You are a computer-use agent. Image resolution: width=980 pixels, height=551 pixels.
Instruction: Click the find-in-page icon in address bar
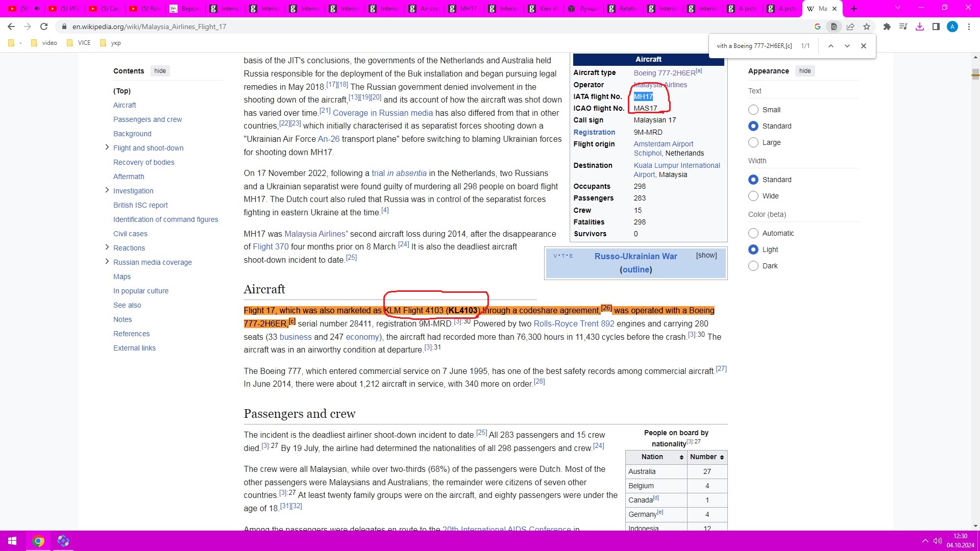834,27
